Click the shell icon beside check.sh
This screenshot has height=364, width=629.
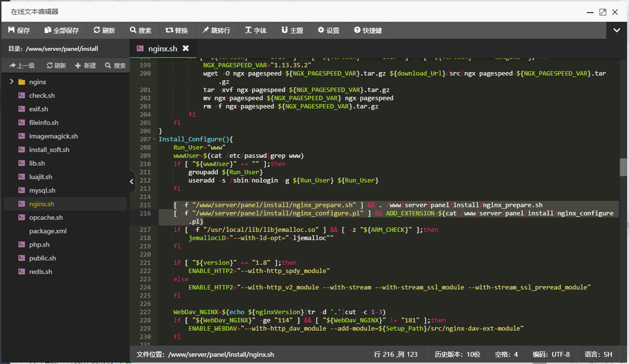click(x=21, y=95)
